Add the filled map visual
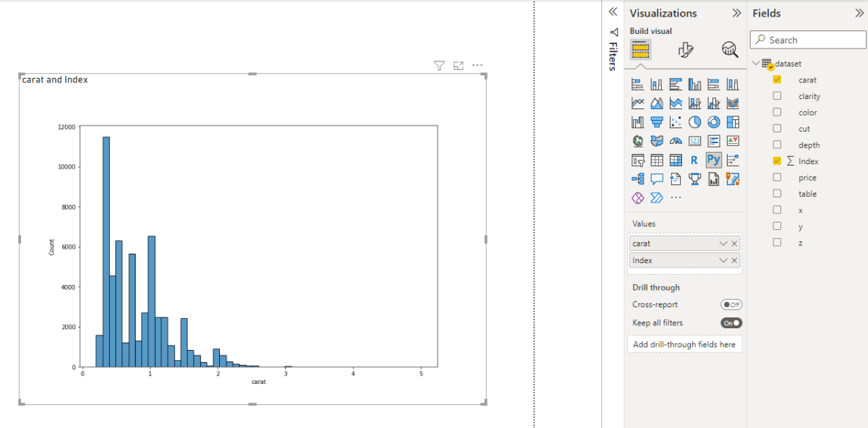The width and height of the screenshot is (868, 428). point(657,141)
